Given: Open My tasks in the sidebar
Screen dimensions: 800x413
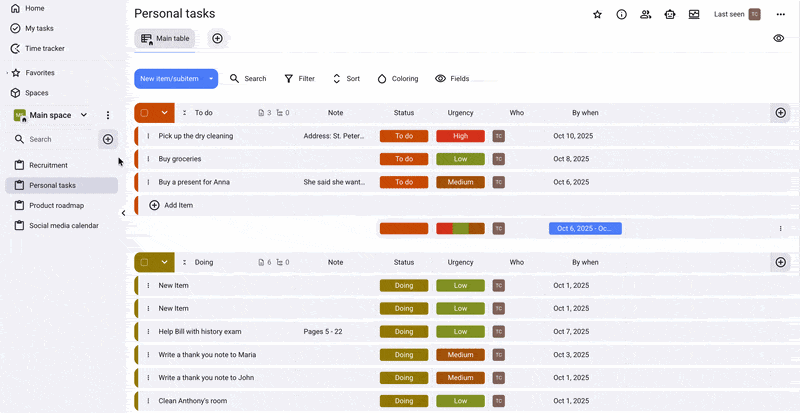Looking at the screenshot, I should [32, 28].
